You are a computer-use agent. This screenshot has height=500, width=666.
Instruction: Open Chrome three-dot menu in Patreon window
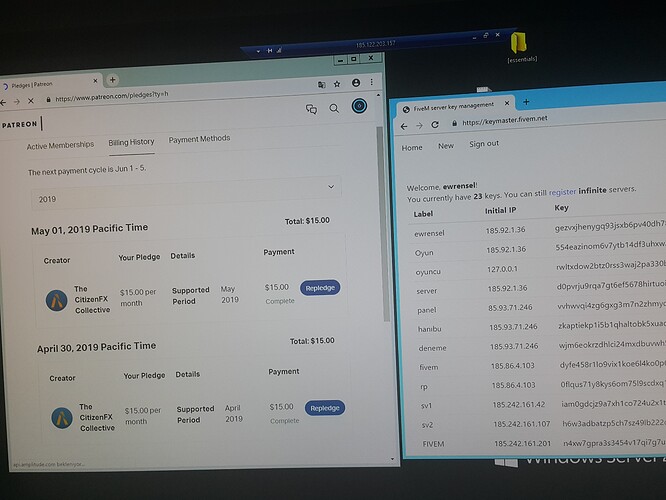(372, 82)
